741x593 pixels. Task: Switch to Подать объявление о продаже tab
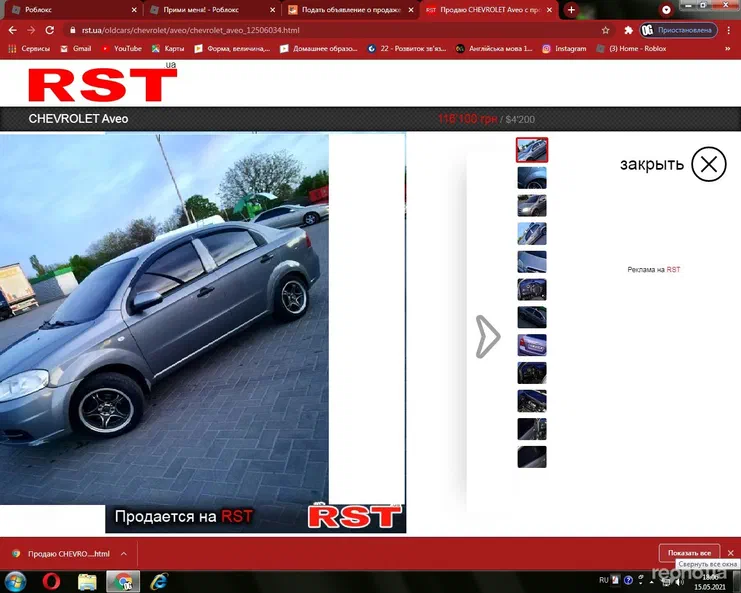(351, 9)
